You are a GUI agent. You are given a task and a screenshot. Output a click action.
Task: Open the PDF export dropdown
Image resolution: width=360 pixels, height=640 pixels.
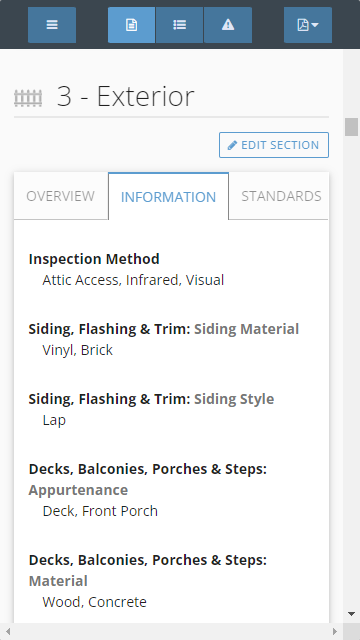tap(308, 25)
